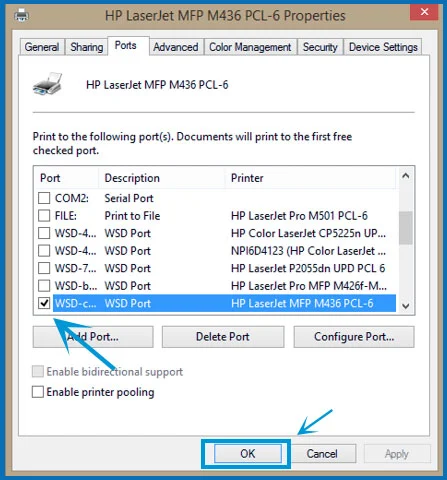
Task: Select 'NPI6D4123 (HP Color LaserJet ...' entry
Action: tap(308, 251)
